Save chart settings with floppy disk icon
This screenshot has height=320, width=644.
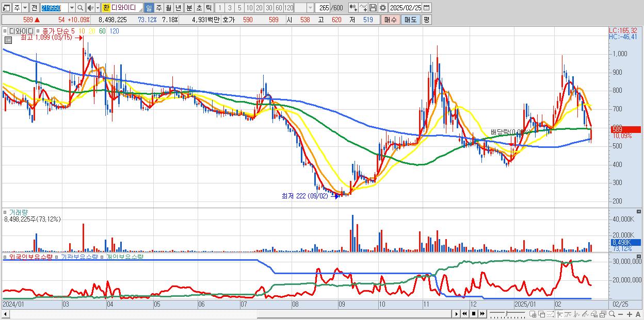click(373, 8)
